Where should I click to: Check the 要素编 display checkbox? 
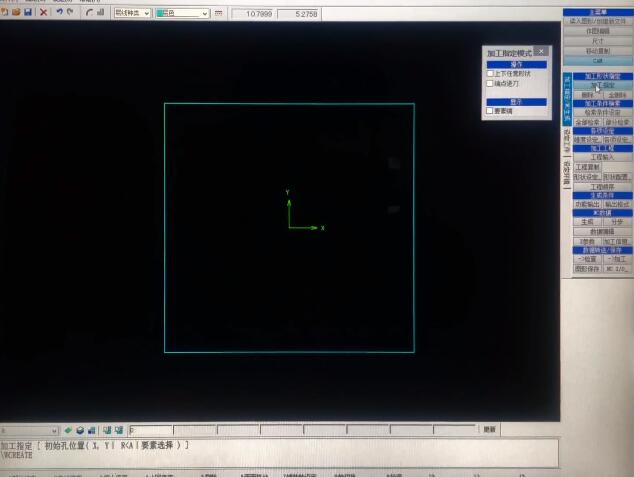[490, 111]
